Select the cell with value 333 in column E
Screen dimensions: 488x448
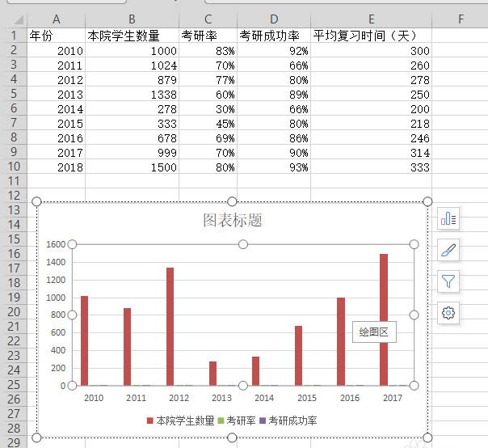pyautogui.click(x=371, y=167)
